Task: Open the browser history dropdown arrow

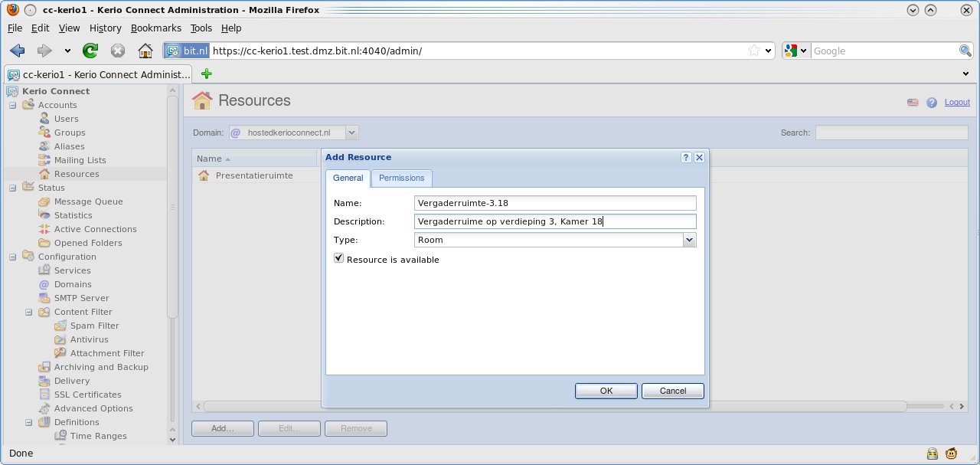Action: click(67, 51)
